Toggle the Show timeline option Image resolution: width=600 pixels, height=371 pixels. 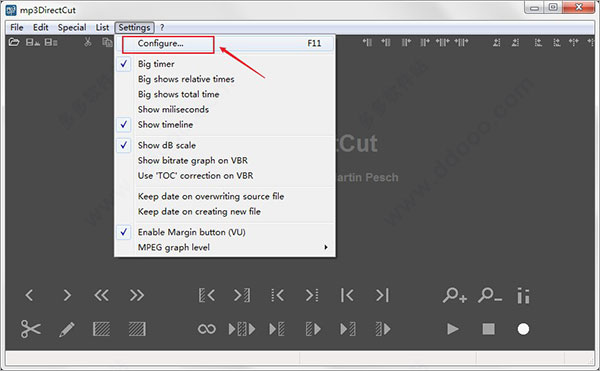225,125
